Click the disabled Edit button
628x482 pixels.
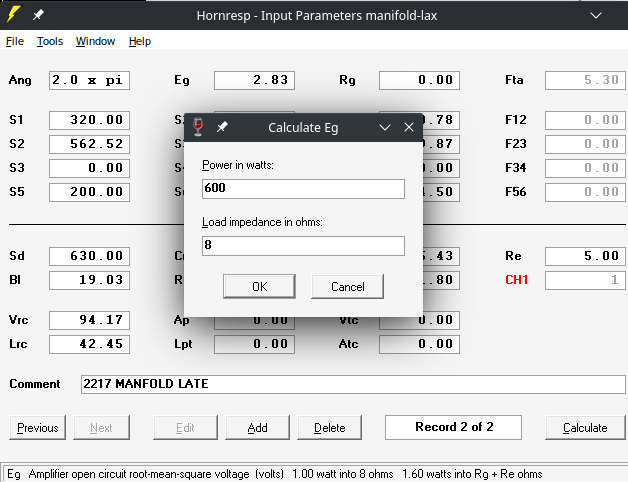tap(185, 428)
